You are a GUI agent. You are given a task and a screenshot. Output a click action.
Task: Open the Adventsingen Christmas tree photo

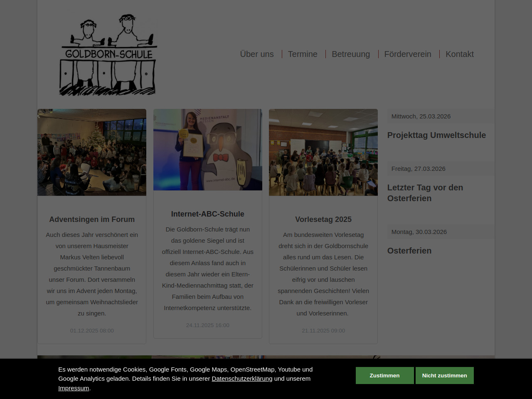click(92, 152)
